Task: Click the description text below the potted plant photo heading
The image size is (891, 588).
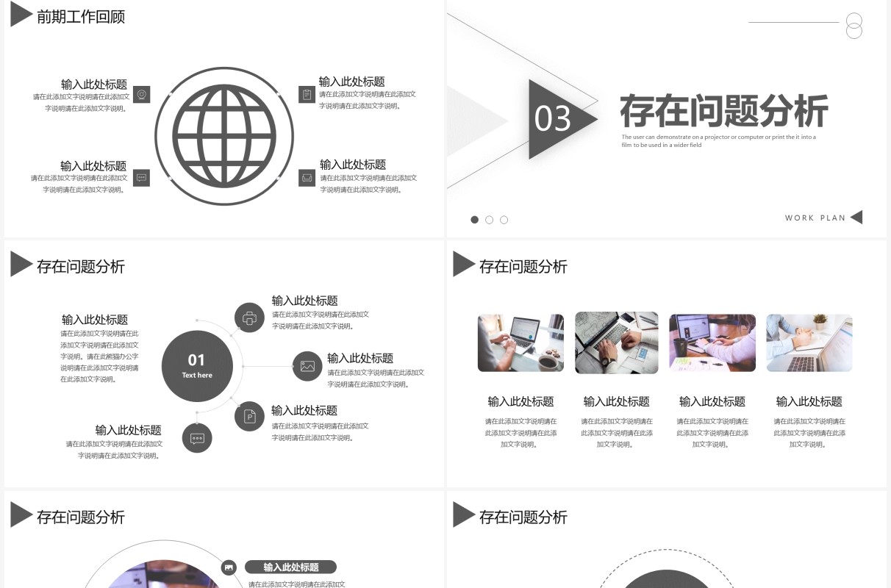Action: (809, 433)
